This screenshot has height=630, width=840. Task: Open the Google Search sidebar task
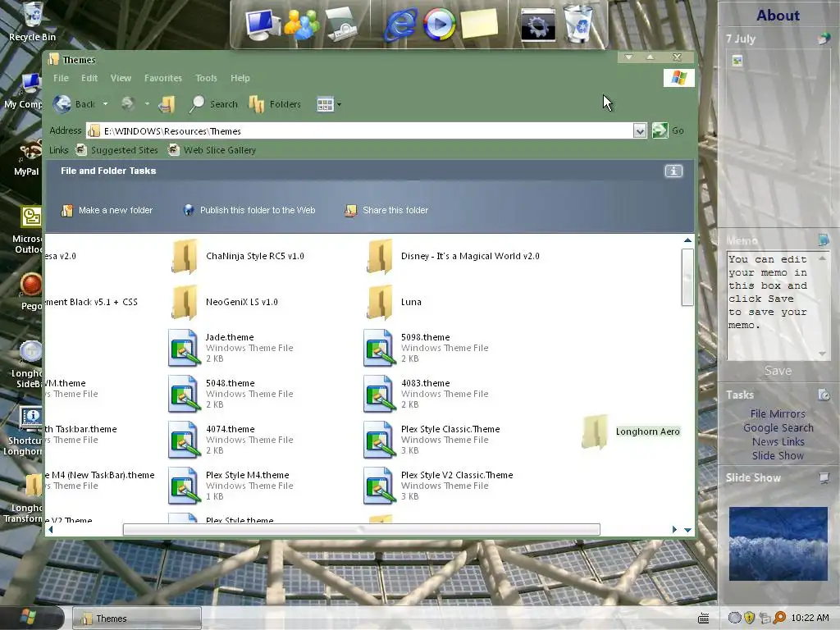coord(778,427)
